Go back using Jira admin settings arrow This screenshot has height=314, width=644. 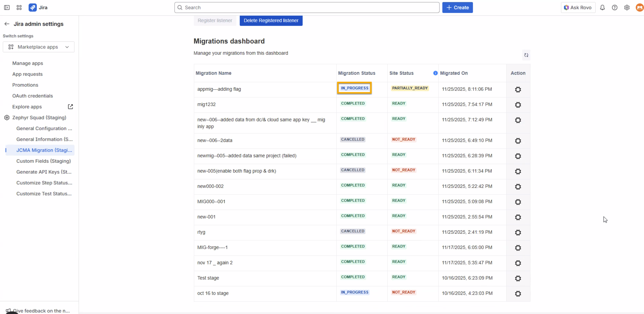pyautogui.click(x=7, y=24)
